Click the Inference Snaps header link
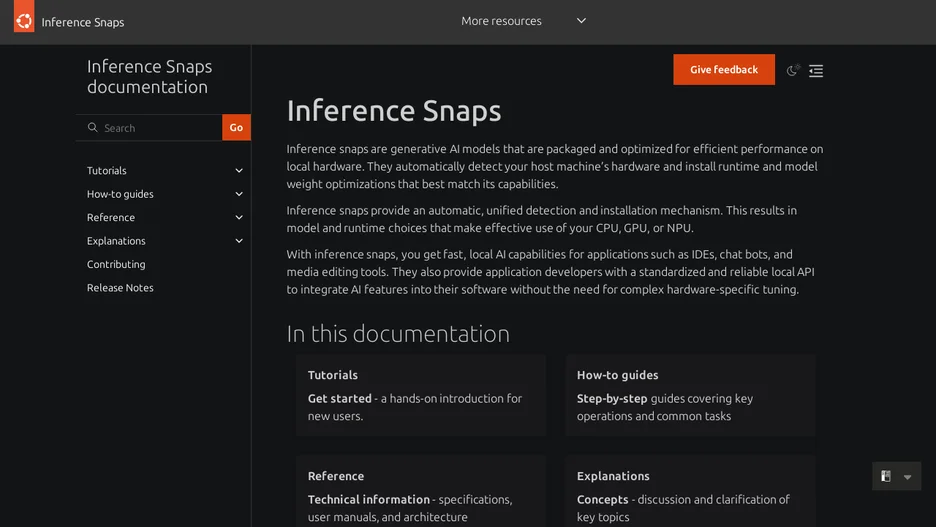936x527 pixels. click(83, 22)
